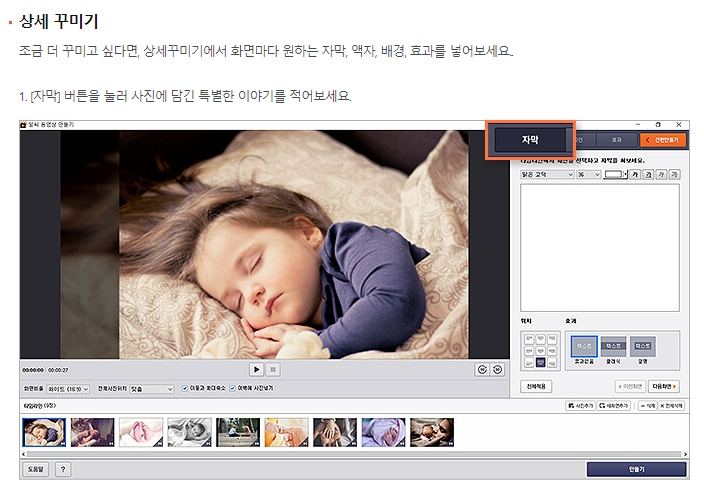Open the 화면비율 aspect ratio dropdown
This screenshot has height=495, width=704.
68,389
